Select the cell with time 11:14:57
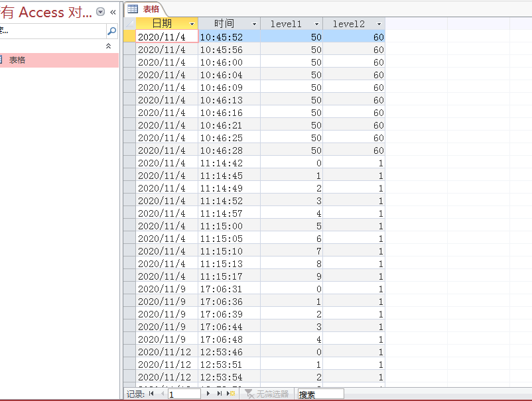This screenshot has width=532, height=401. pyautogui.click(x=230, y=213)
